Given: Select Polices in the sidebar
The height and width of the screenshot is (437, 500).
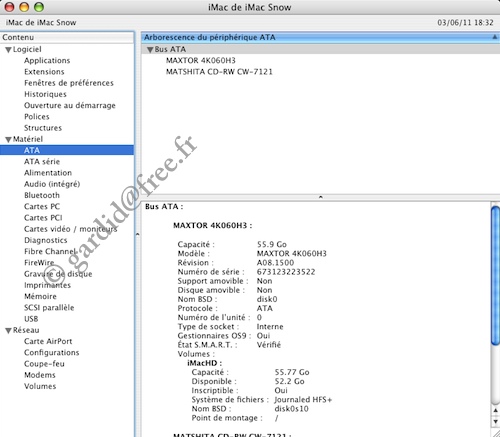Looking at the screenshot, I should tap(37, 117).
